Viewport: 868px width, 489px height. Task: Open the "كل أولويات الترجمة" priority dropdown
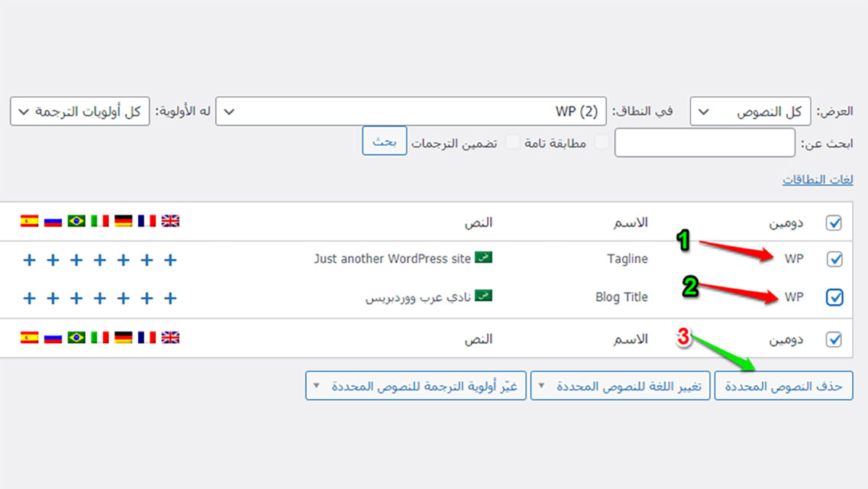pos(80,112)
